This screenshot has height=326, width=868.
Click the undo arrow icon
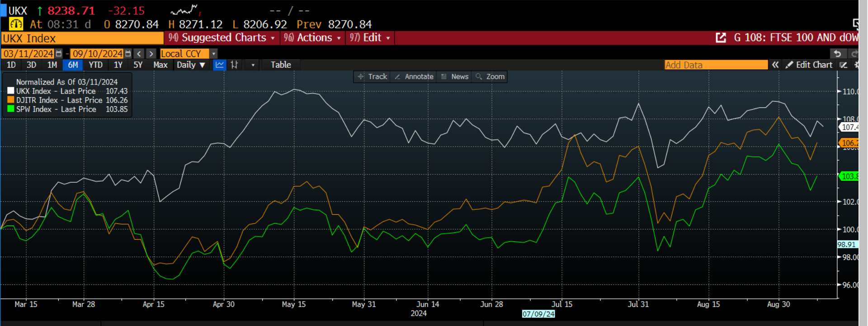tap(837, 54)
